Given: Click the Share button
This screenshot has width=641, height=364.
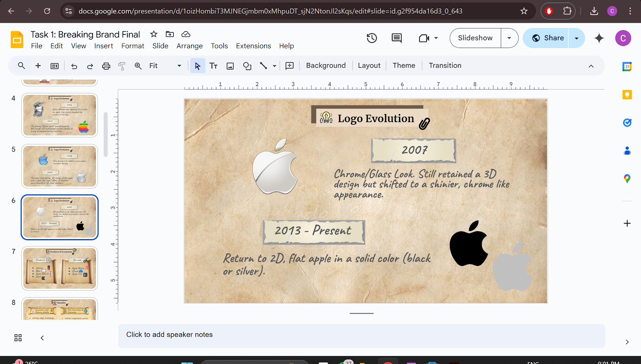Looking at the screenshot, I should (x=546, y=38).
